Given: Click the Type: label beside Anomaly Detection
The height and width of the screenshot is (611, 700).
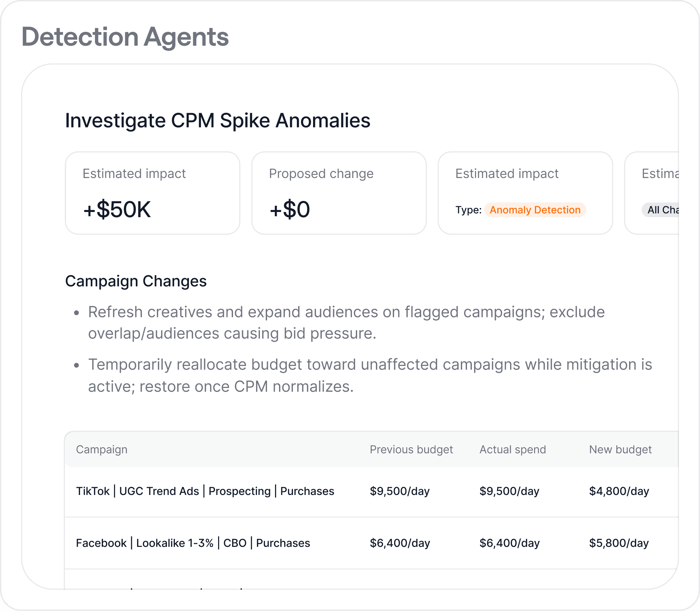Looking at the screenshot, I should pyautogui.click(x=468, y=210).
